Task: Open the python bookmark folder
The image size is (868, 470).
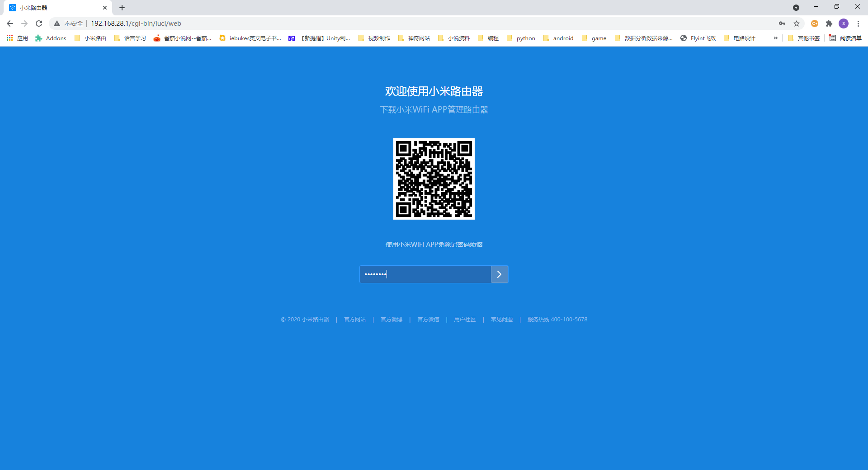Action: [x=521, y=38]
